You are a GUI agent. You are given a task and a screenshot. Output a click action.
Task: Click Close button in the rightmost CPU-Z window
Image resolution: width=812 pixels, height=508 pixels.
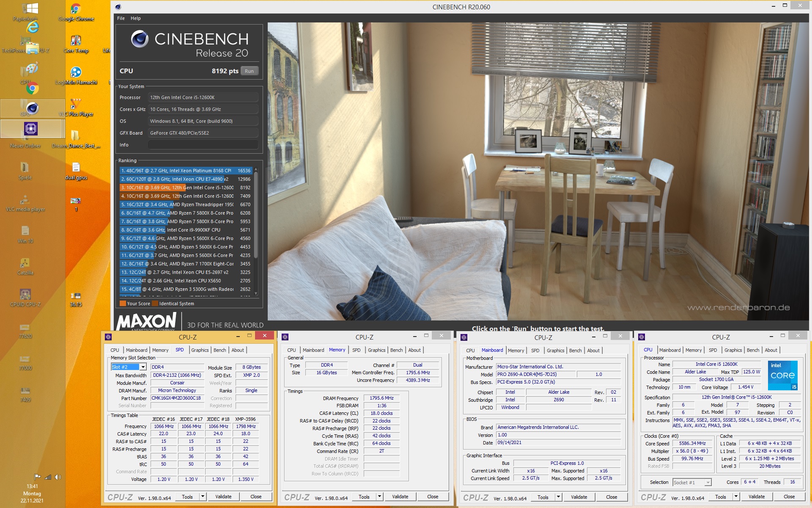(x=789, y=497)
